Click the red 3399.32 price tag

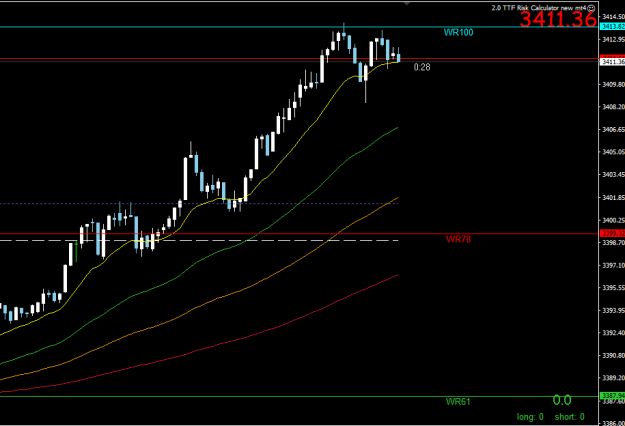612,234
